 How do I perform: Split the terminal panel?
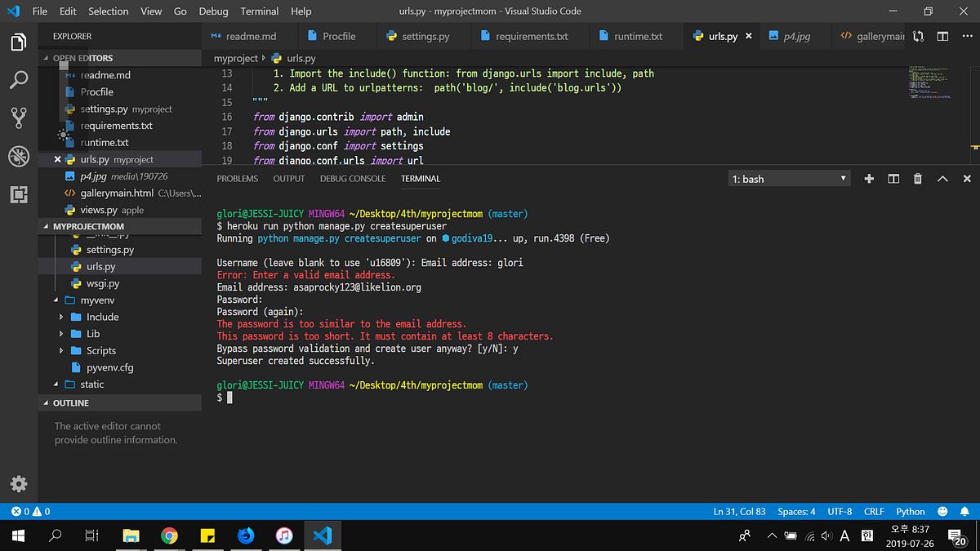893,179
